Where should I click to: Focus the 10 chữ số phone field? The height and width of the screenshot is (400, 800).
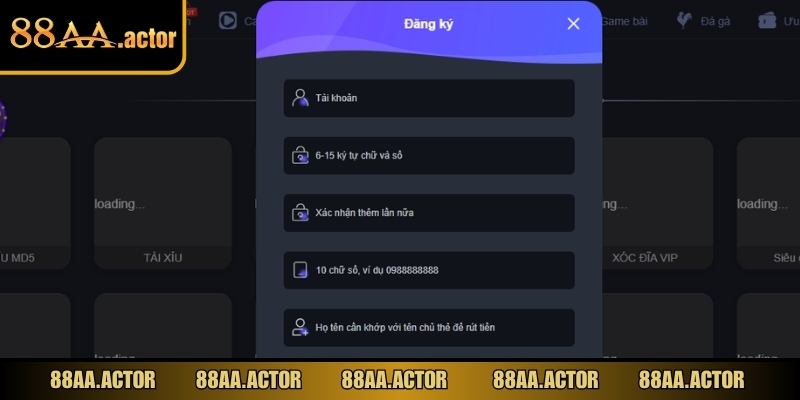(x=429, y=270)
